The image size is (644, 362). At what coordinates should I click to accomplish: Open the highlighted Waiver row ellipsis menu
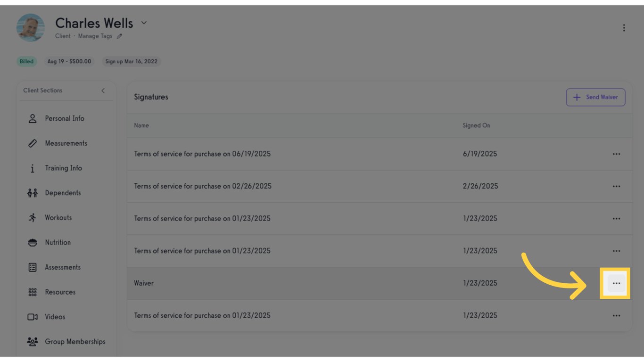click(616, 283)
